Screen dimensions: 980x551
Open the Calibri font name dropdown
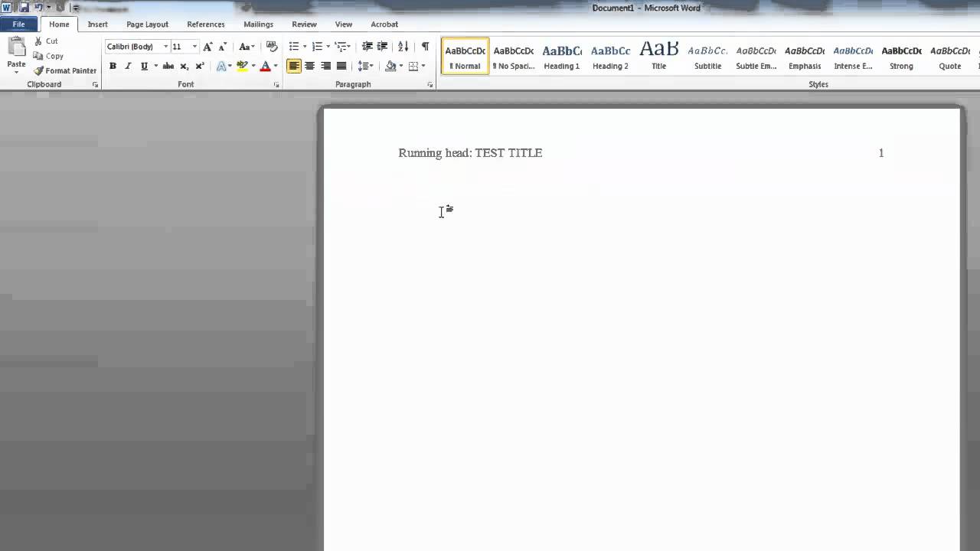pyautogui.click(x=165, y=47)
